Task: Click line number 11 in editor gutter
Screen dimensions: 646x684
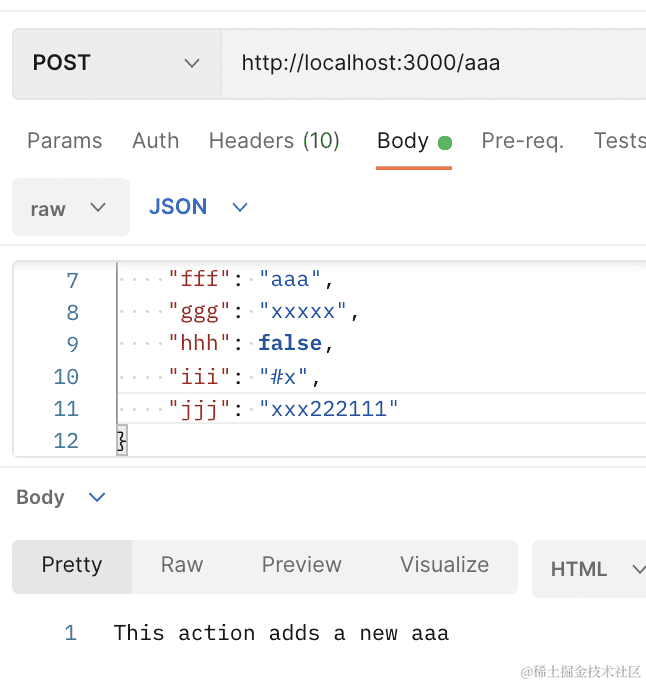Action: click(x=66, y=409)
